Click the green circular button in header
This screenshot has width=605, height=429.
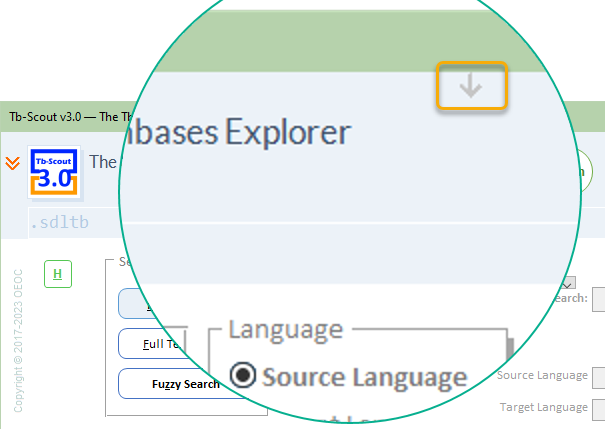pos(582,171)
